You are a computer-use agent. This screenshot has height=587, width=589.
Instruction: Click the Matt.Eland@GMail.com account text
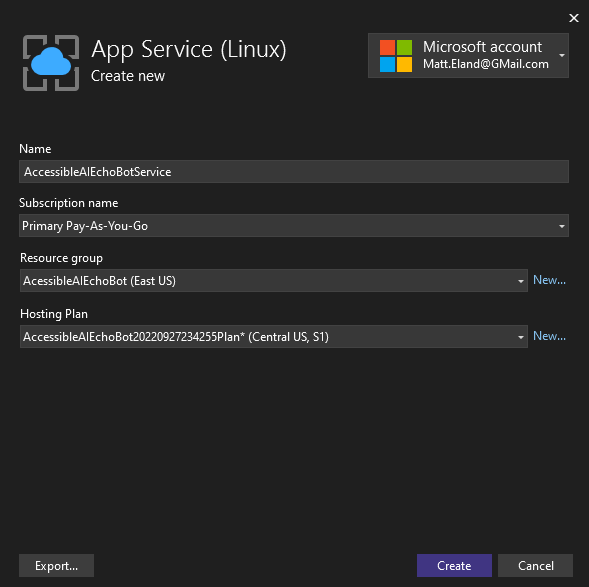pos(486,64)
